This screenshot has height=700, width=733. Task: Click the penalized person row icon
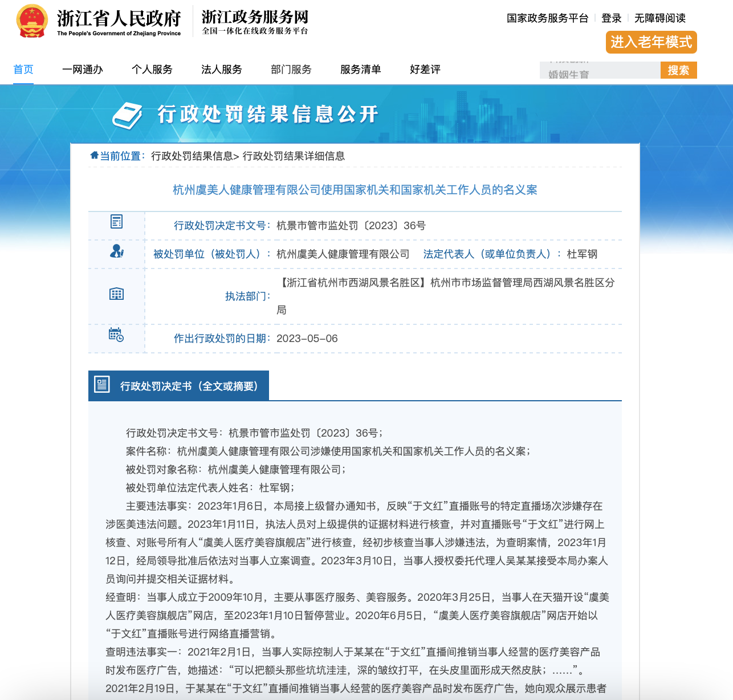[x=116, y=251]
